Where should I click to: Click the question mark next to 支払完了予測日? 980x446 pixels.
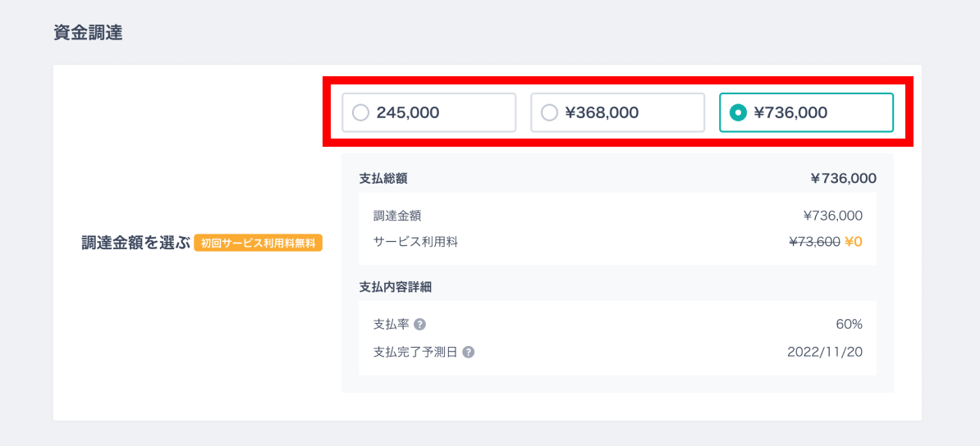468,353
